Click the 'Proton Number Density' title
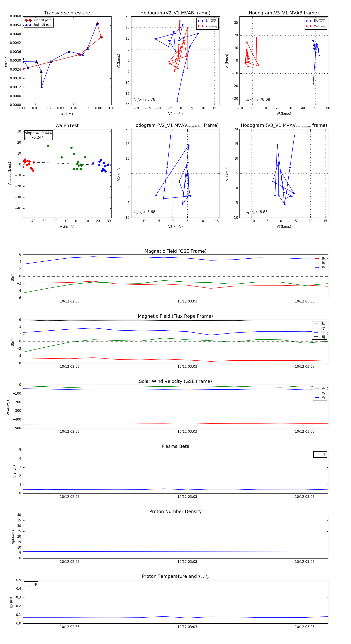This screenshot has height=644, width=351. 175,511
